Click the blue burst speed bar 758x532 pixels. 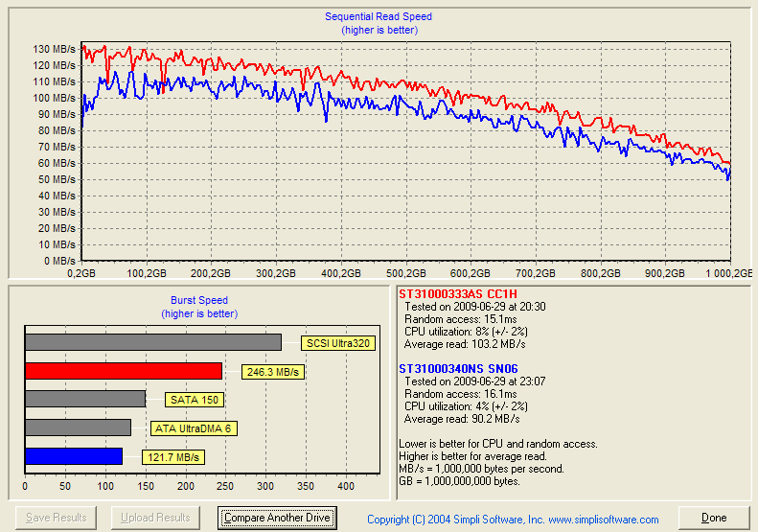pos(74,456)
